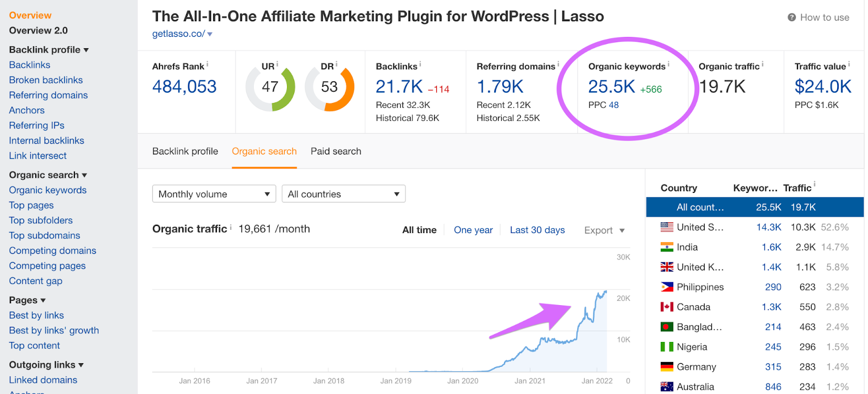868x394 pixels.
Task: Click the Referring domains info icon
Action: [x=558, y=64]
